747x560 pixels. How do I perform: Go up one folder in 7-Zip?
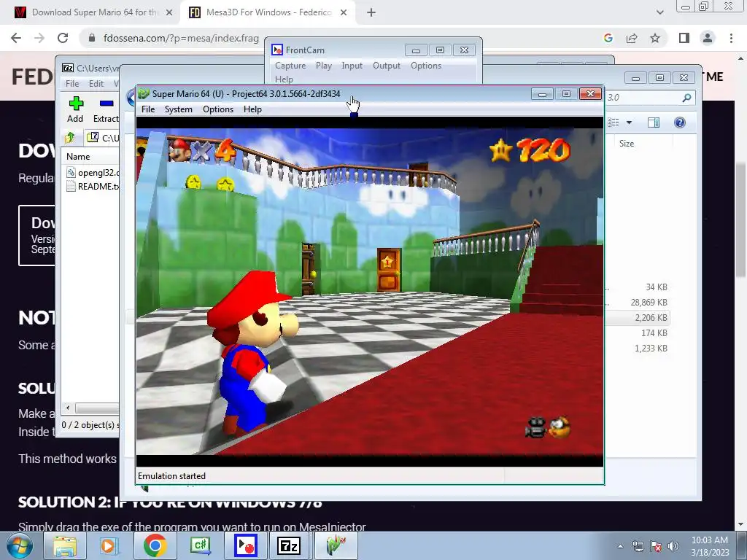70,138
